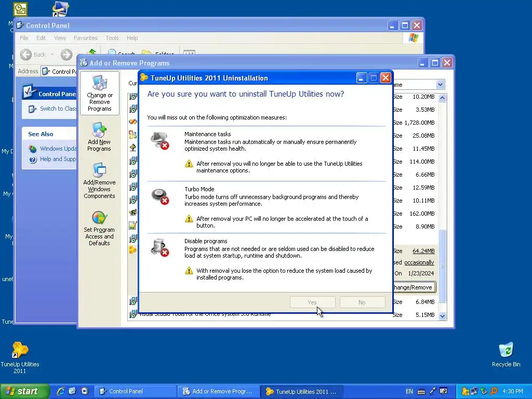Open the Help menu in Control Panel
The image size is (532, 399).
pos(132,38)
